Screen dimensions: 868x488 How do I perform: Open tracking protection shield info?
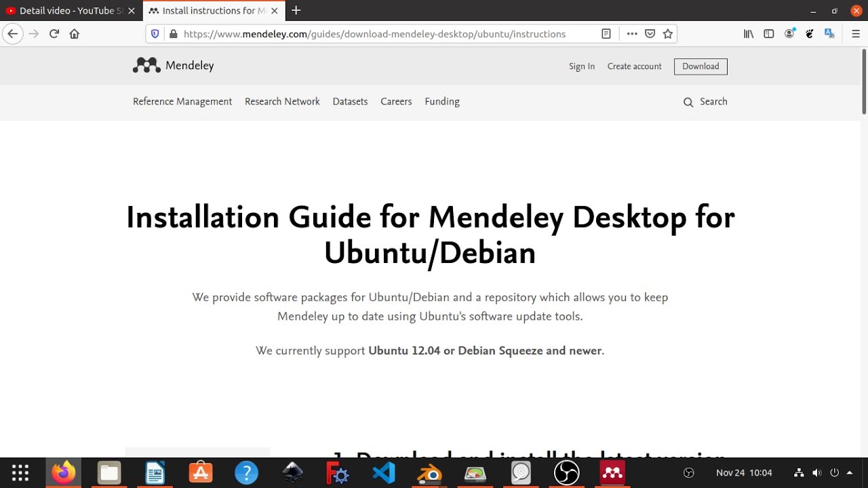click(x=155, y=34)
